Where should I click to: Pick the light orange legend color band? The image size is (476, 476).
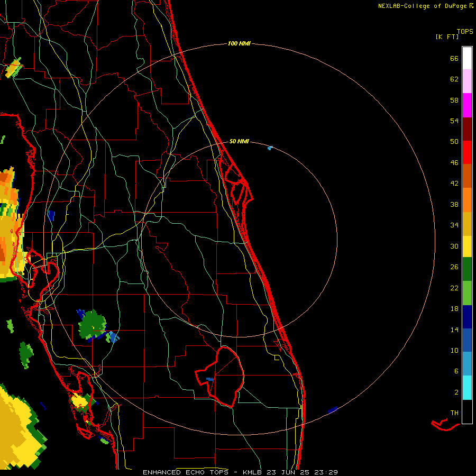coord(467,200)
